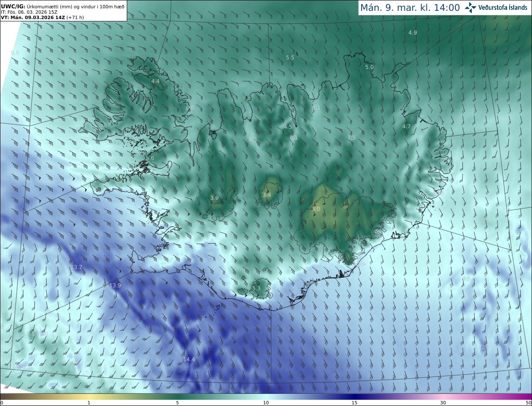Click the 4.7 value in the east
The image size is (532, 406).
[406, 126]
